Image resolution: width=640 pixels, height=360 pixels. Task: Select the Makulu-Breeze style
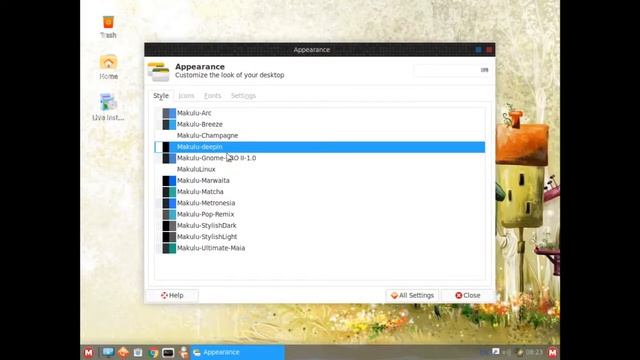coord(320,124)
